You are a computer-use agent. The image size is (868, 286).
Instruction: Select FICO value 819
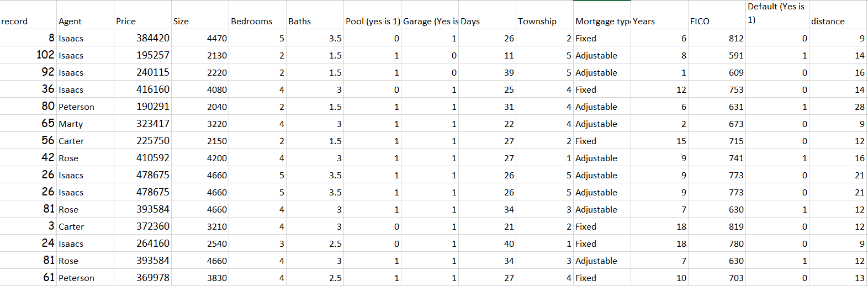717,226
